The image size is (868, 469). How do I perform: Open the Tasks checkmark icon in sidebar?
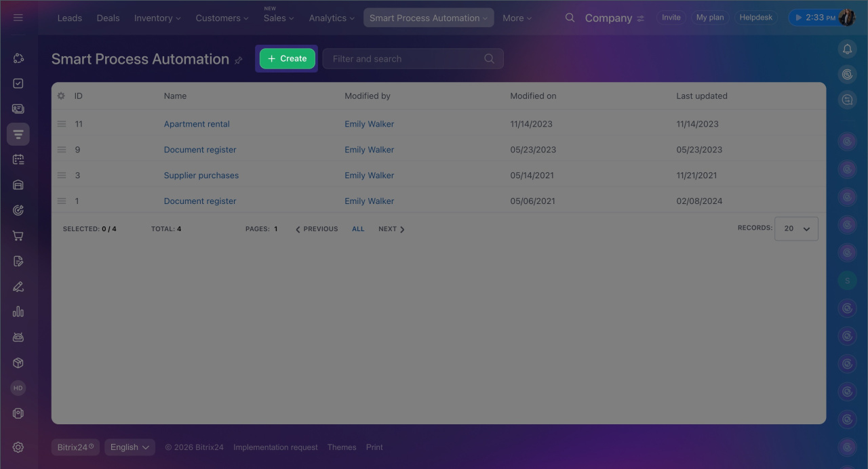(18, 83)
